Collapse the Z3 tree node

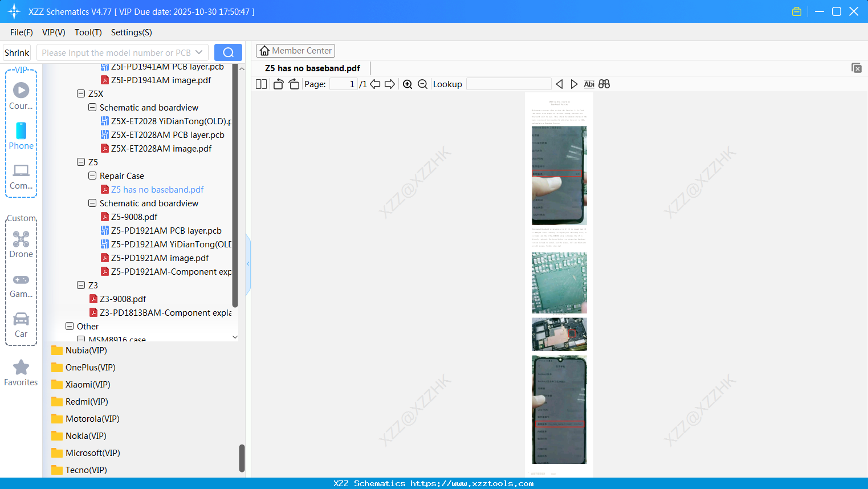click(81, 285)
